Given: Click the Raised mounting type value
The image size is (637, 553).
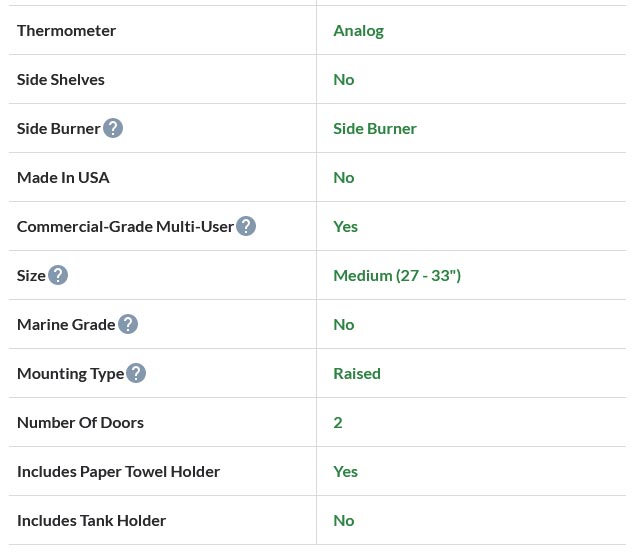Looking at the screenshot, I should point(357,373).
